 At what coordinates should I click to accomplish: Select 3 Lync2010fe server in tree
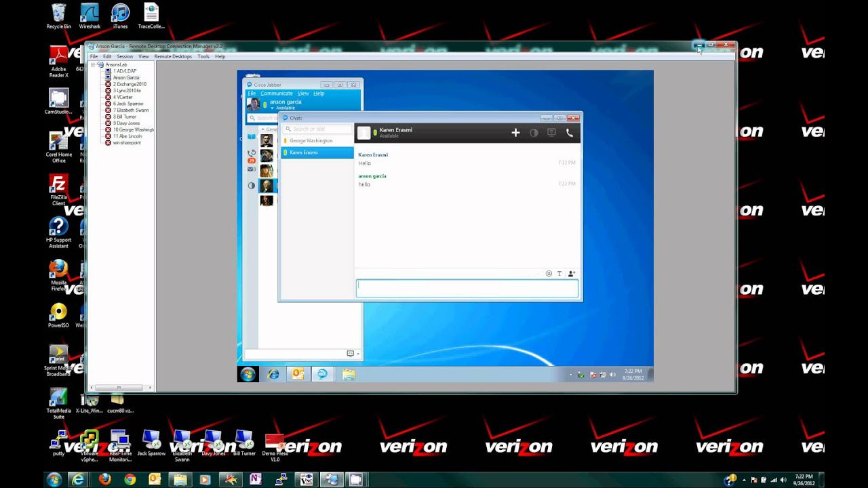coord(127,90)
